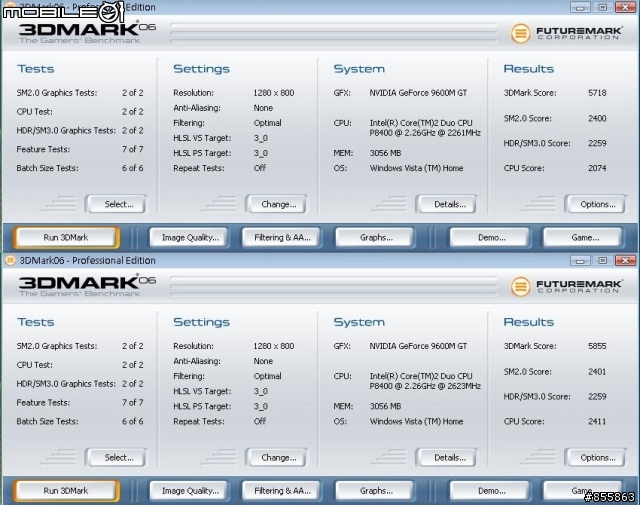This screenshot has width=640, height=505.
Task: Click CPU text ending 2261MHz
Action: tap(425, 128)
